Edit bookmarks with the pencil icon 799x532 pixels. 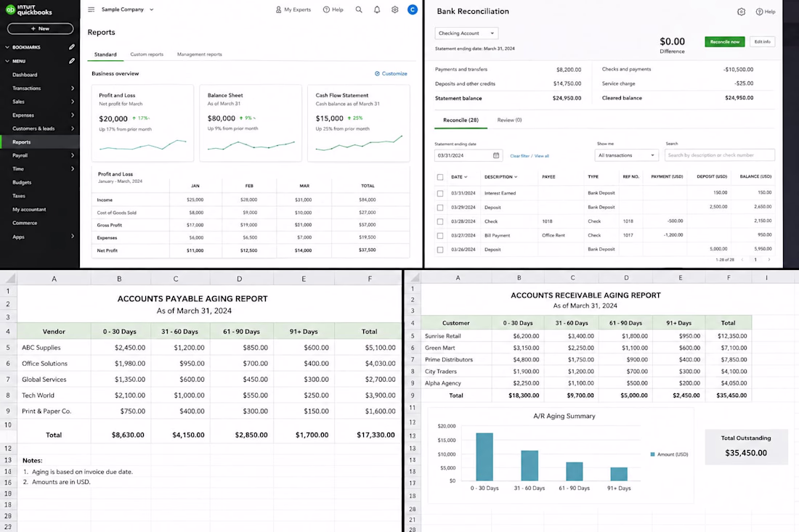(x=72, y=47)
